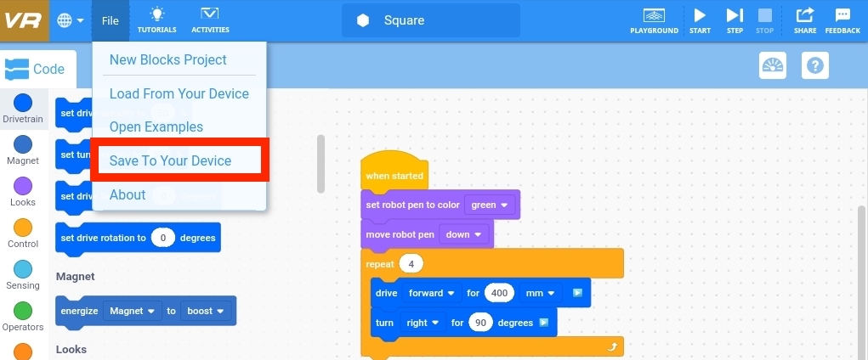This screenshot has width=868, height=360.
Task: Open the boost dropdown in energize block
Action: point(206,311)
